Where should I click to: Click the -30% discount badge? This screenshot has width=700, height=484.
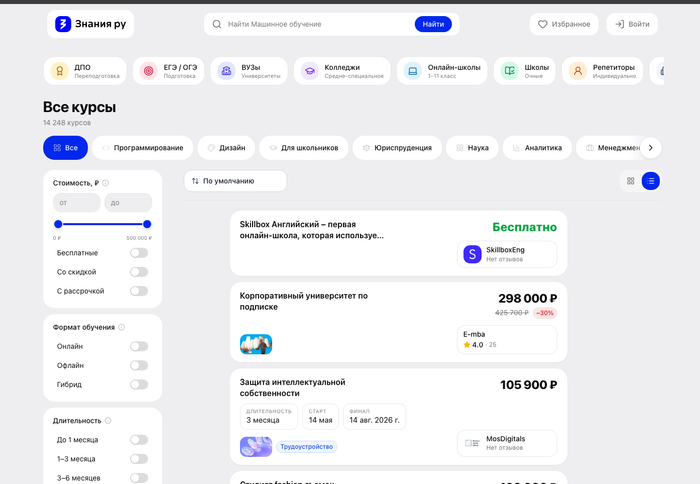click(x=545, y=313)
